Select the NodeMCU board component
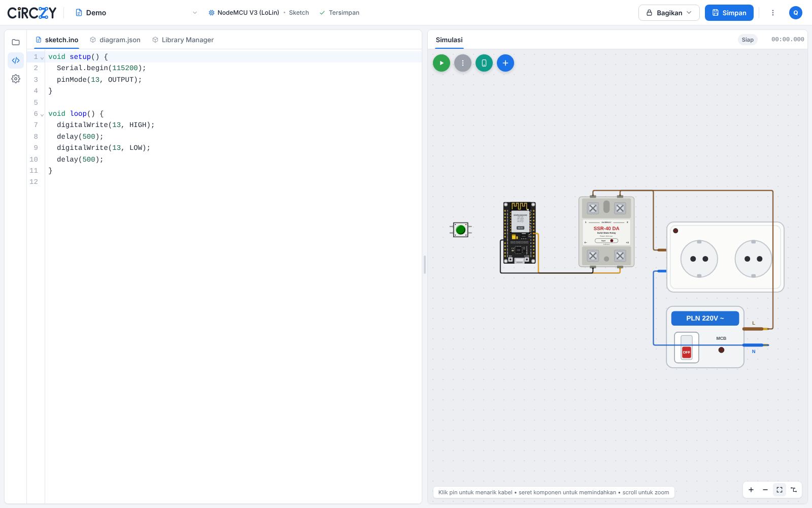 tap(519, 233)
